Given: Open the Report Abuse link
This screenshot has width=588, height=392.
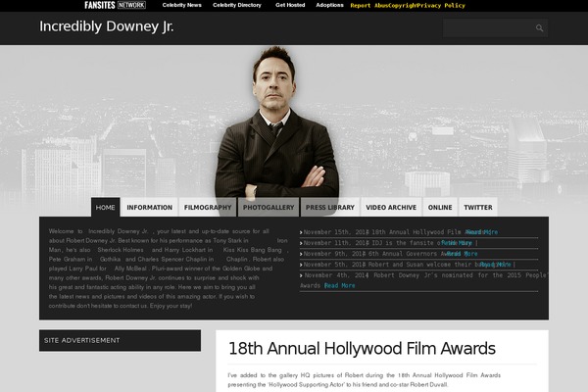Looking at the screenshot, I should point(369,6).
